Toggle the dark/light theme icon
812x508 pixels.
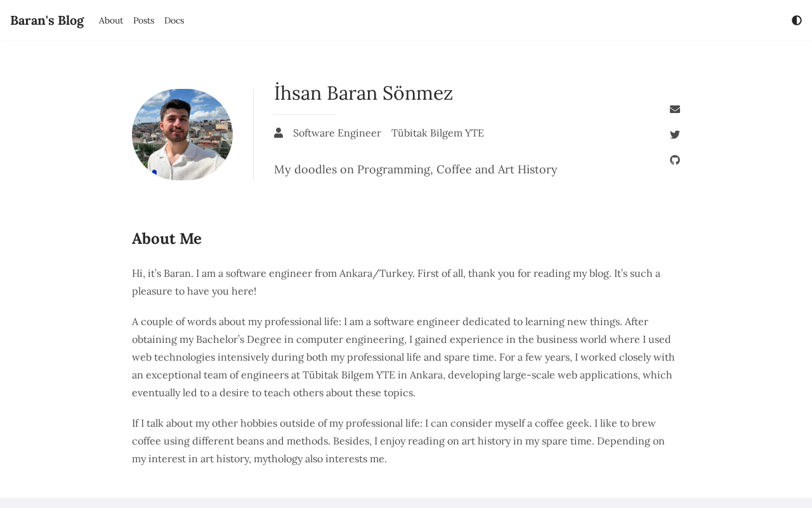tap(797, 20)
